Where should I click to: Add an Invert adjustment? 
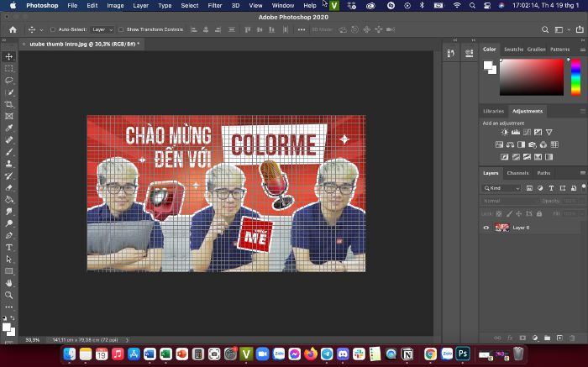point(505,157)
